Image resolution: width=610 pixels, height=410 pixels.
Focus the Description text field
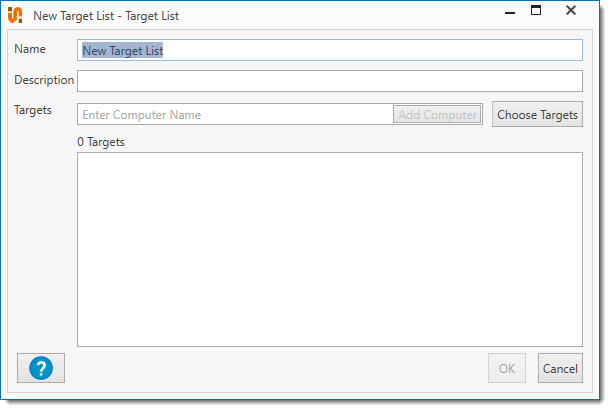coord(329,81)
